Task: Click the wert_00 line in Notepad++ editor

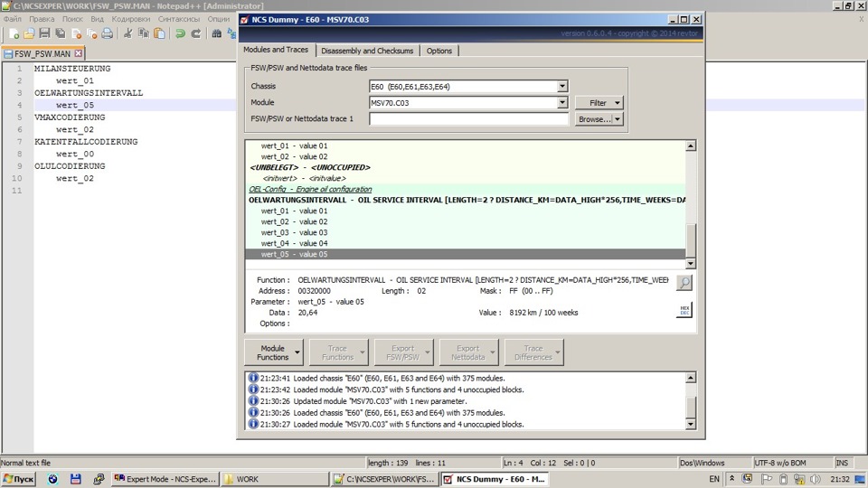Action: click(75, 154)
